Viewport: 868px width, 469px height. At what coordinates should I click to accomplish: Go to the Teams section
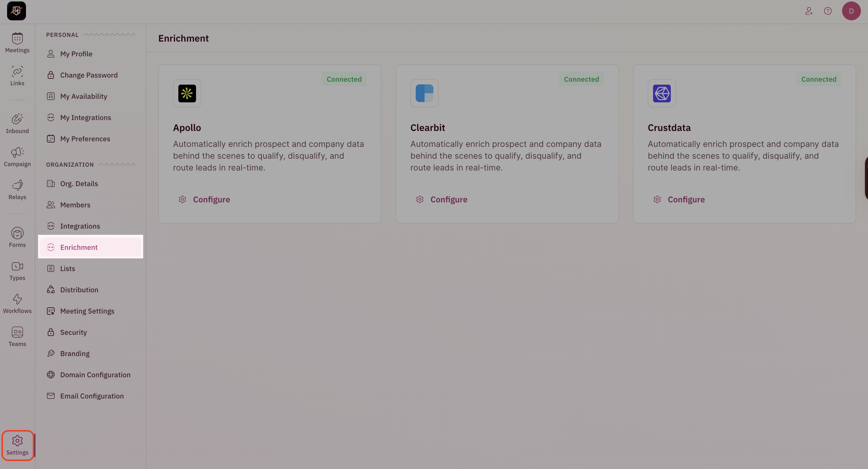point(17,336)
